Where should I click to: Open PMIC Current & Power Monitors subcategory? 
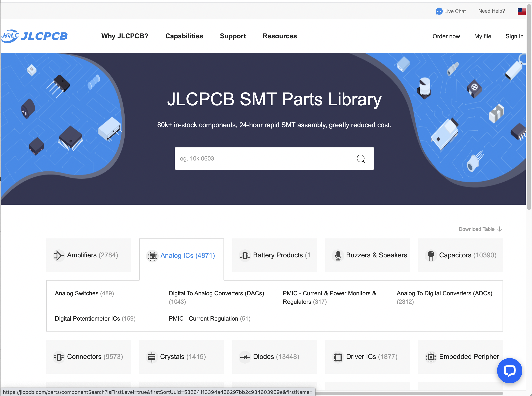(329, 297)
